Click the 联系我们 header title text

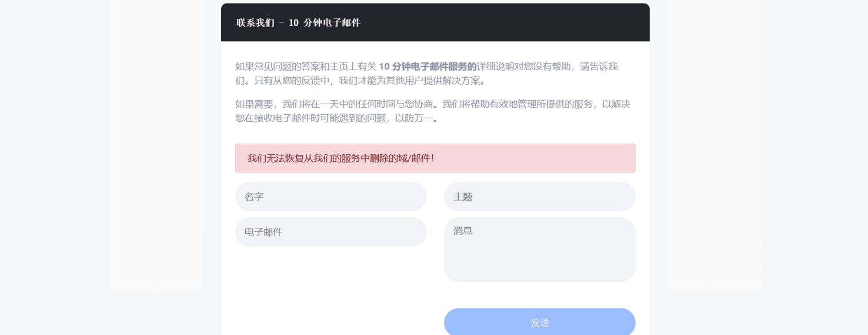298,23
